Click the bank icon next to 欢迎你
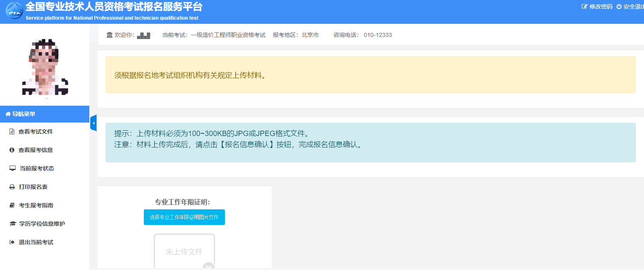Viewport: 644px width, 270px height. coord(109,35)
